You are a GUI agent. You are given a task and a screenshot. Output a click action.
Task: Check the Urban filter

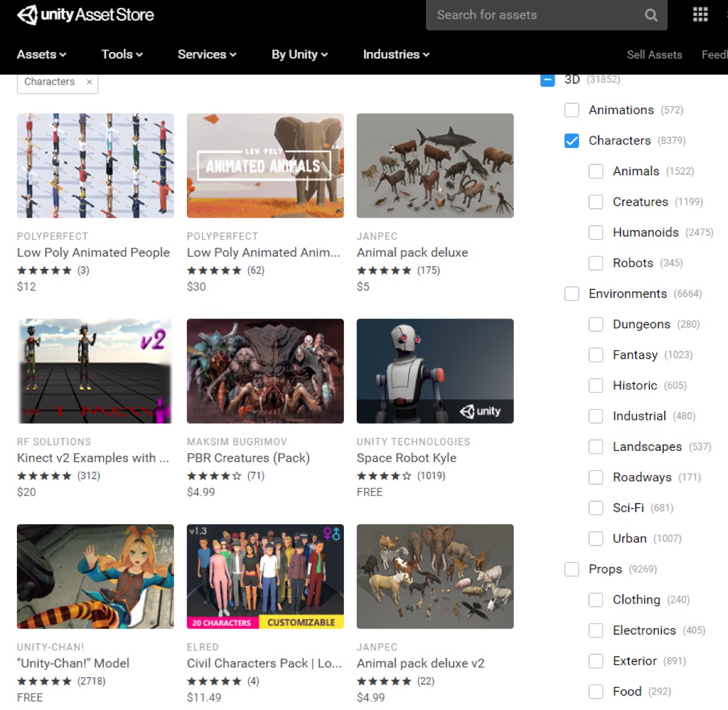click(596, 538)
